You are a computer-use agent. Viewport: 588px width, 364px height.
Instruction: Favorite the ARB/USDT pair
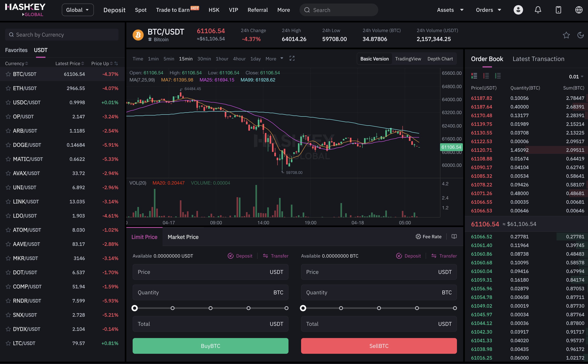pos(8,131)
